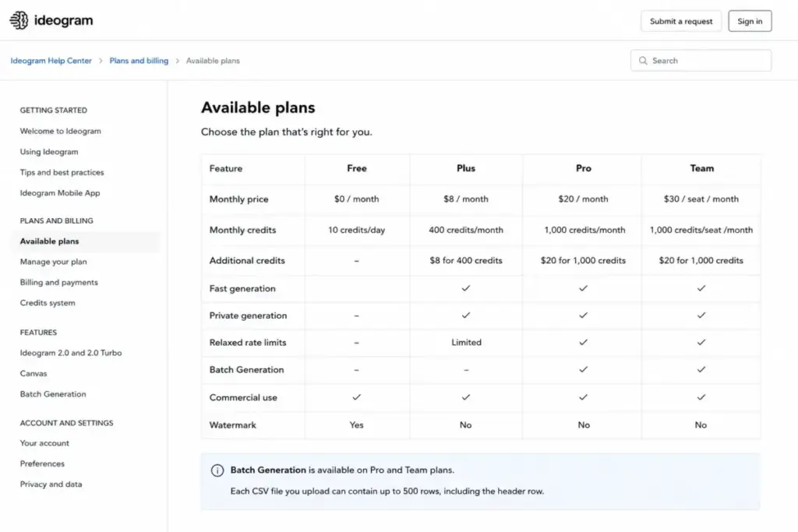The image size is (798, 532).
Task: Click the Free plan Commercial use checkmark
Action: tap(356, 397)
